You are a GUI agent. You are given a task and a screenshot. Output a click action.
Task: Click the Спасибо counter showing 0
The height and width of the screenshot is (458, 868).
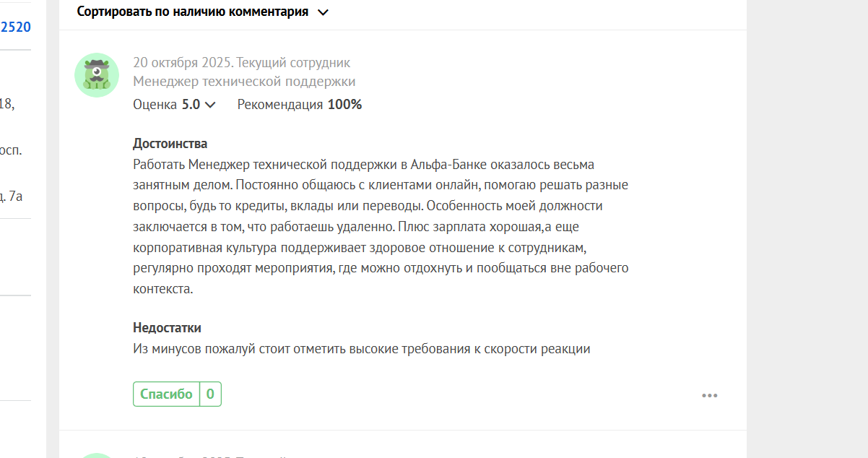click(x=210, y=394)
